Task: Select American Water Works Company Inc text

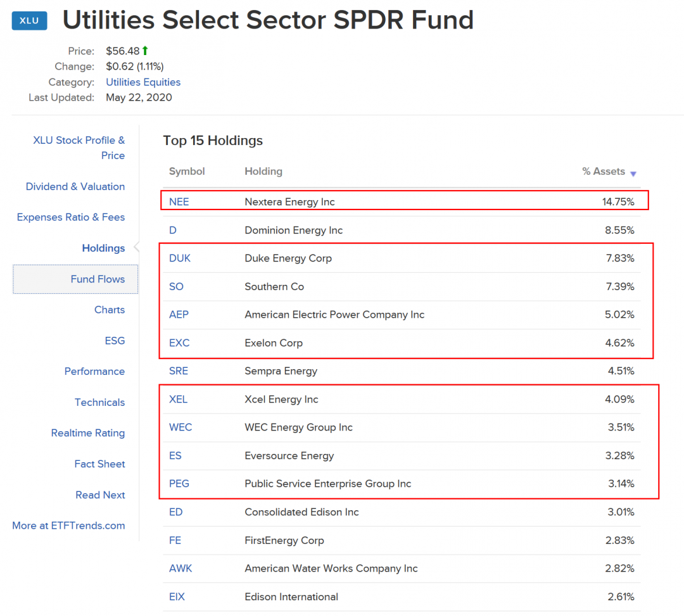Action: coord(331,569)
